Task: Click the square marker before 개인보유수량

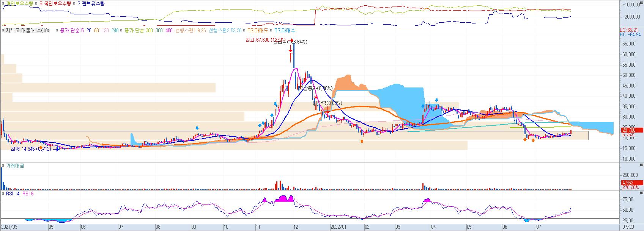Action: pyautogui.click(x=3, y=3)
